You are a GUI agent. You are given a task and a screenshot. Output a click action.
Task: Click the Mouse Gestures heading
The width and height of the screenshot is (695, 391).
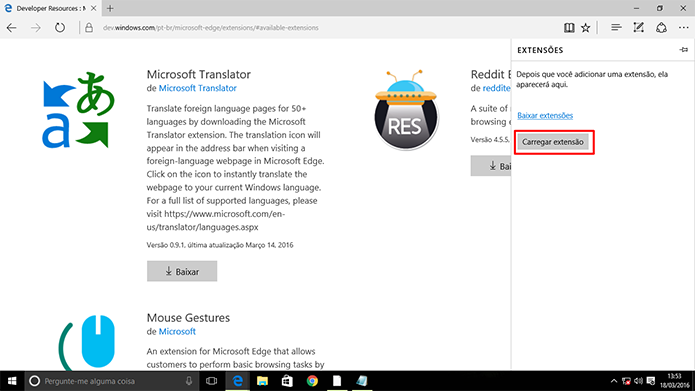(x=188, y=318)
